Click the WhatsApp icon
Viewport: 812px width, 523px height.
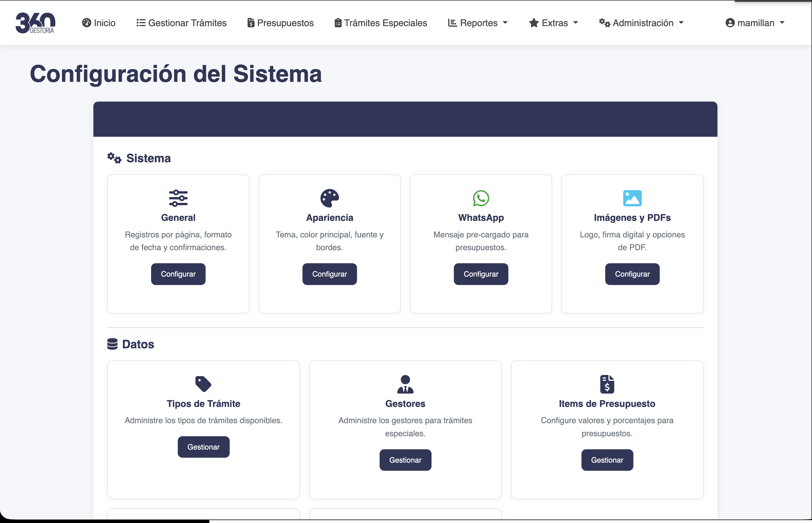(x=481, y=198)
